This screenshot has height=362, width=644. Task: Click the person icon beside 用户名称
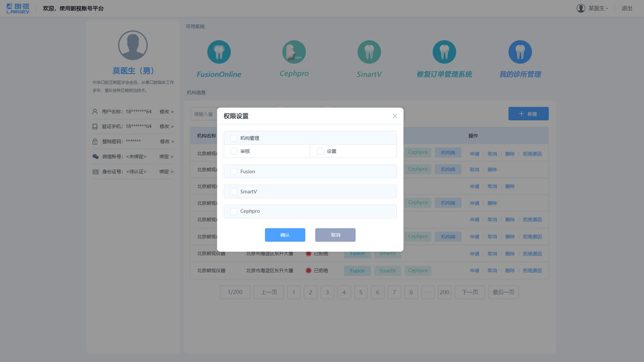tap(95, 112)
